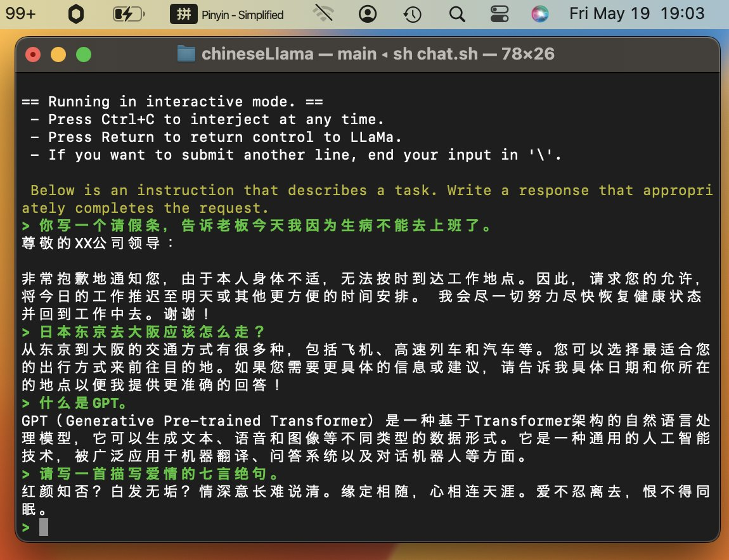Zoom the terminal with the green button
Image resolution: width=729 pixels, height=560 pixels.
click(x=83, y=54)
